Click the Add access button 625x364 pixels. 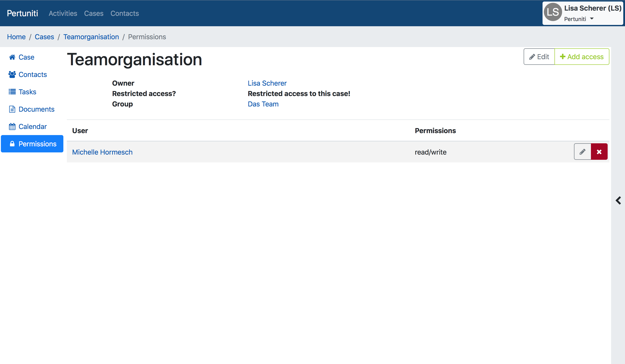582,57
